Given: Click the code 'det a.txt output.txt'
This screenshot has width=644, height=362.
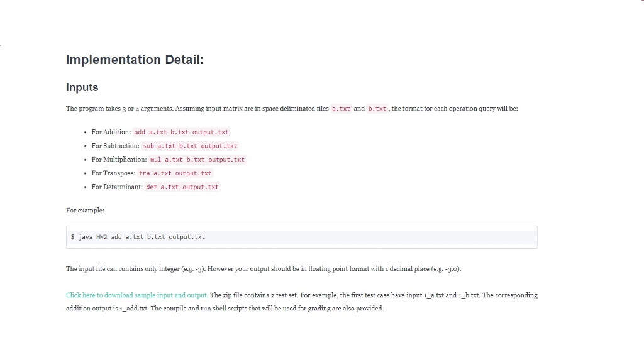Looking at the screenshot, I should coord(182,187).
